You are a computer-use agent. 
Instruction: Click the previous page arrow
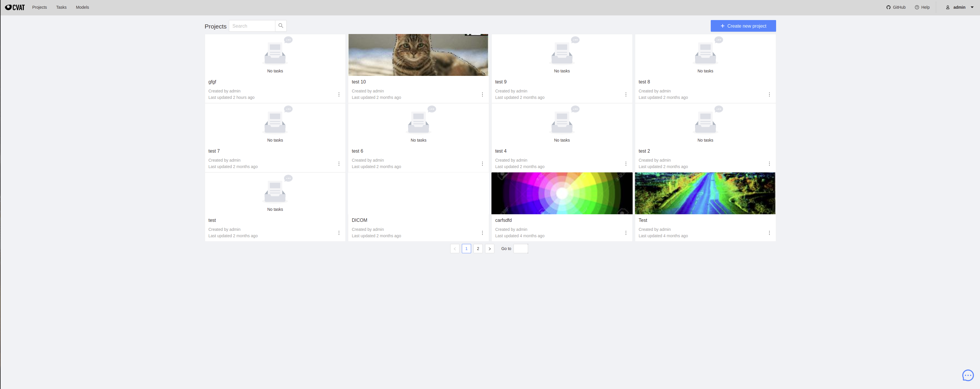coord(454,249)
